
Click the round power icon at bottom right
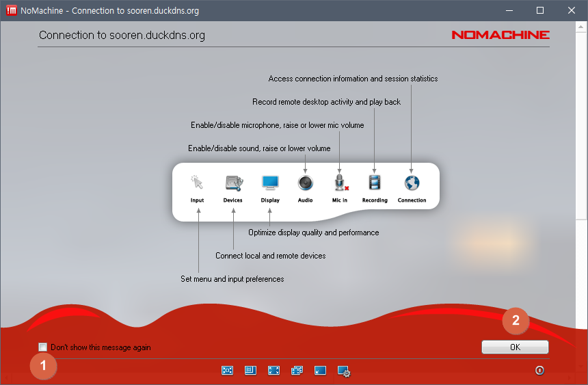click(x=539, y=371)
